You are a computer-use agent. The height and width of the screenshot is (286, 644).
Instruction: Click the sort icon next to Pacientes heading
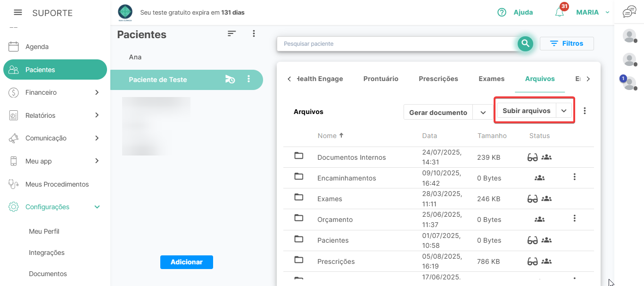(x=231, y=33)
